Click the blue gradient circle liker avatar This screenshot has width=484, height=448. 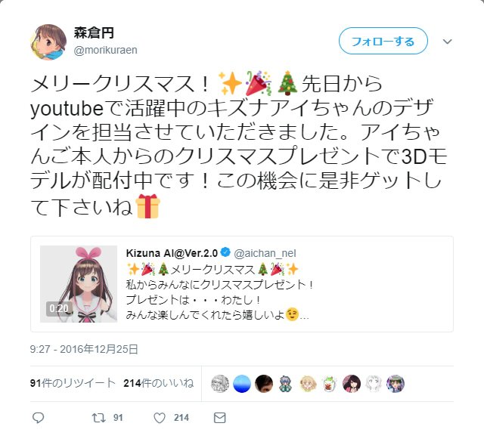coord(242,384)
